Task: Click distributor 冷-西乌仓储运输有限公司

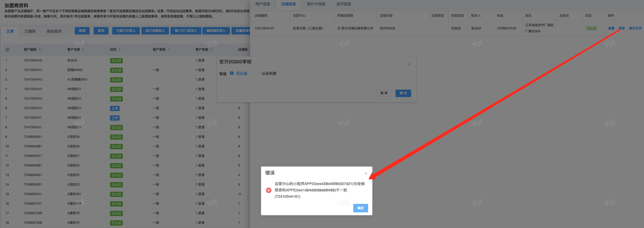Action: 355,28
